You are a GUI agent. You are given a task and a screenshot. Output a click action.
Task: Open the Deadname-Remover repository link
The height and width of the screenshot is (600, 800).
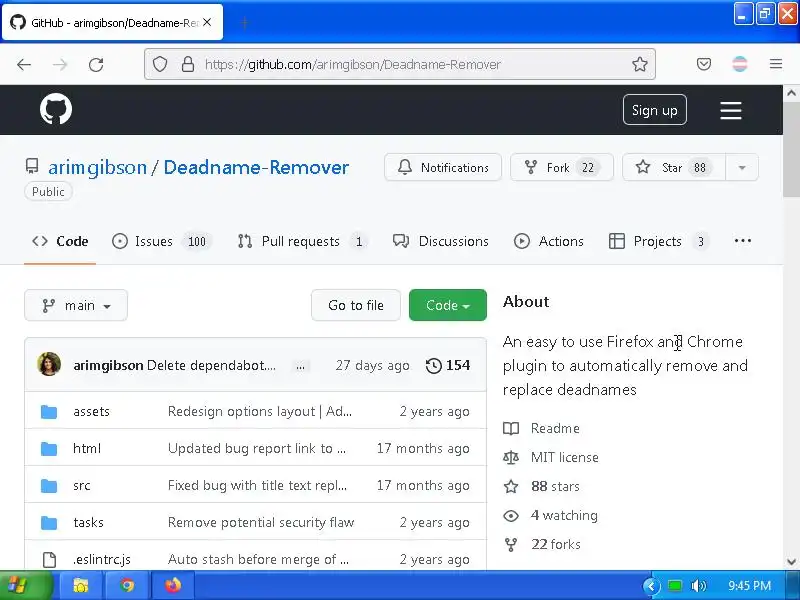coord(256,167)
